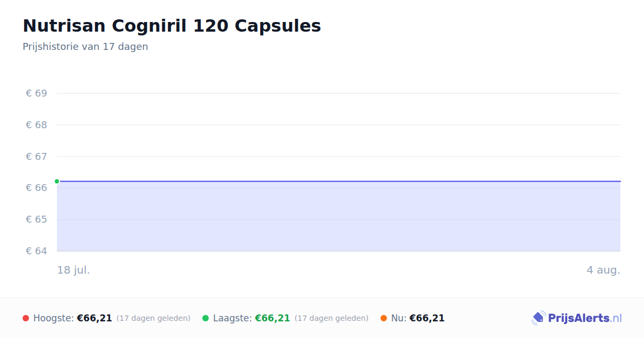Click the orange Nu indicator dot

pos(384,318)
